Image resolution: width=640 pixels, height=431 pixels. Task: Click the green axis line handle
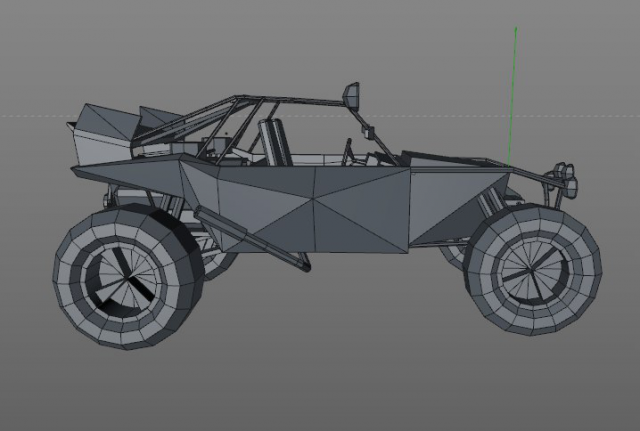(x=513, y=97)
